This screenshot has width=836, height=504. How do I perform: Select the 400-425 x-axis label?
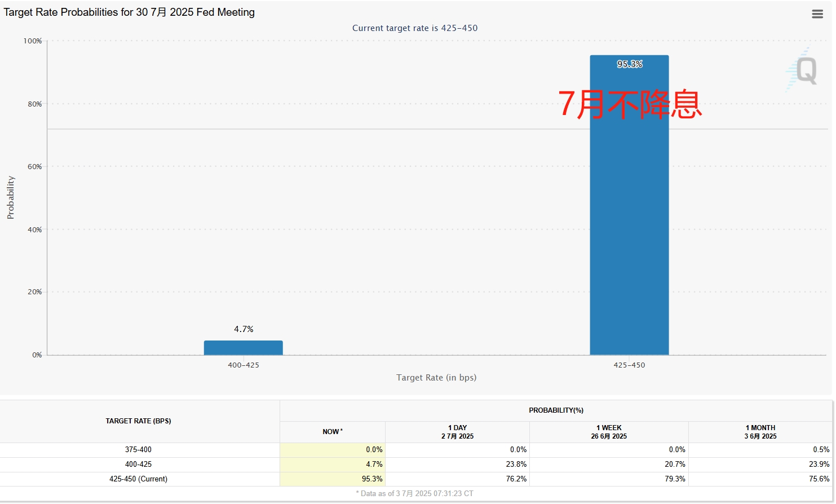[244, 365]
